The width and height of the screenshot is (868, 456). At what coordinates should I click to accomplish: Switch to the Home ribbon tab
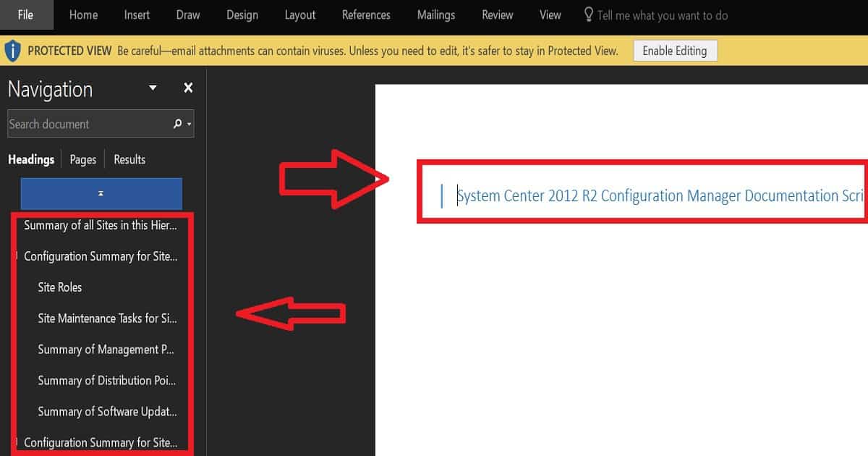(x=83, y=14)
